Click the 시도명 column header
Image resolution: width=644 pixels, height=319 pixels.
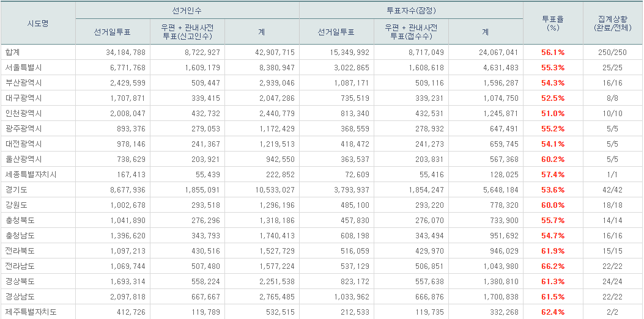click(x=38, y=23)
